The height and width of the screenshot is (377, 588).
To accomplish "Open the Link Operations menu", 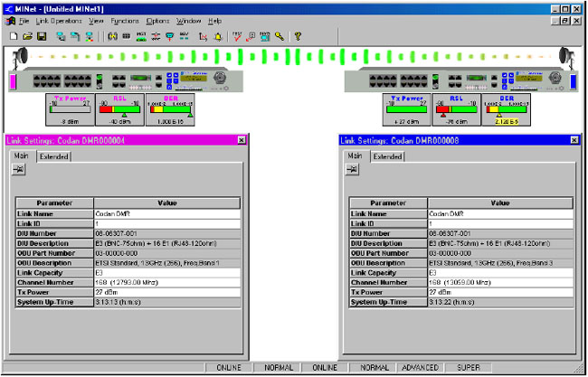I will (59, 22).
